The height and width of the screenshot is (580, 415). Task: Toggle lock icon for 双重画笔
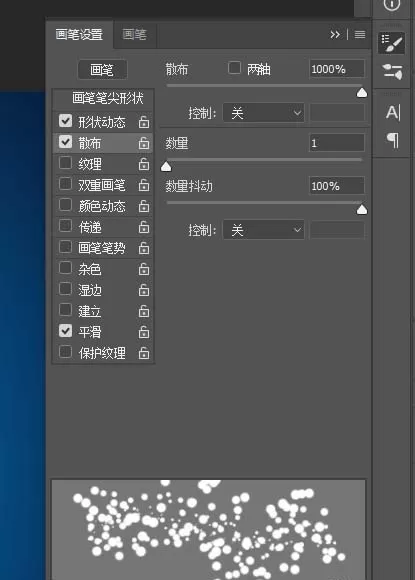coord(144,185)
